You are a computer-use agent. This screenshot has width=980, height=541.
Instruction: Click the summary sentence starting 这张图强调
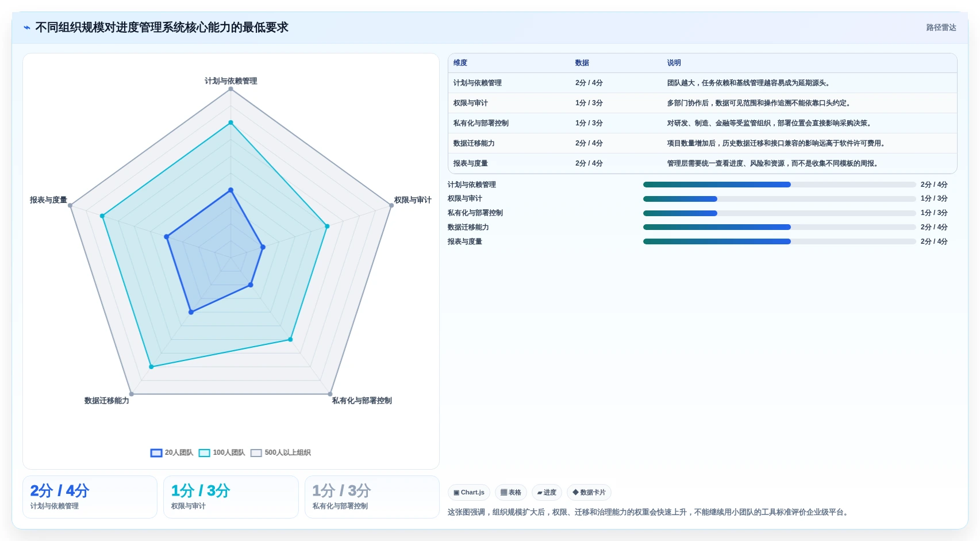click(x=648, y=512)
